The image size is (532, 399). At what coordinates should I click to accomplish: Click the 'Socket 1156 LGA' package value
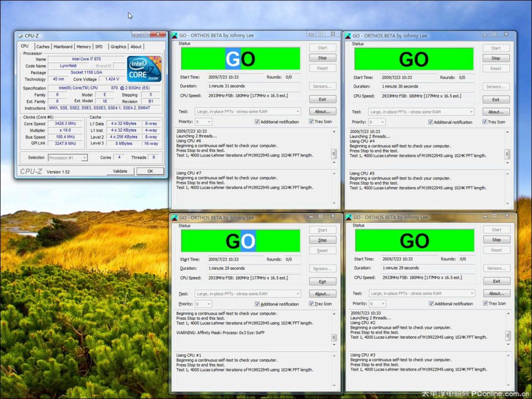click(86, 72)
